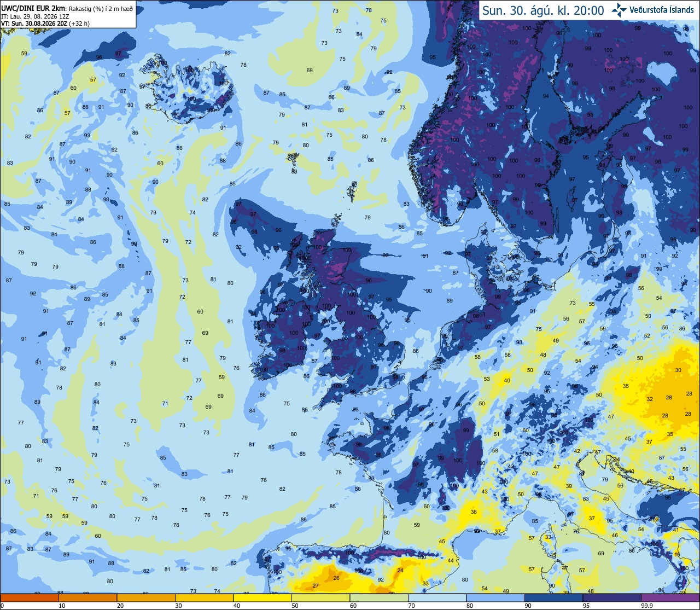This screenshot has width=700, height=610.
Task: Click the Veðurstofa Íslands logo emblem
Action: pyautogui.click(x=619, y=10)
